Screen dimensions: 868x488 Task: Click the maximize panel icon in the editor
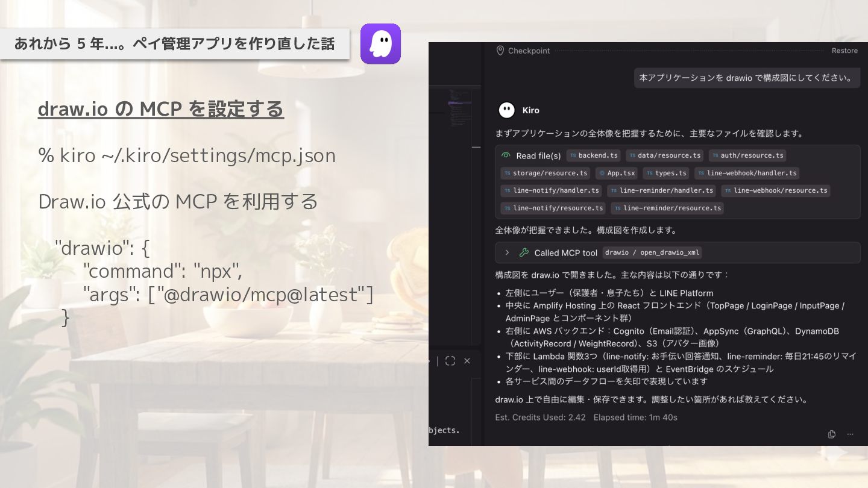[x=450, y=361]
